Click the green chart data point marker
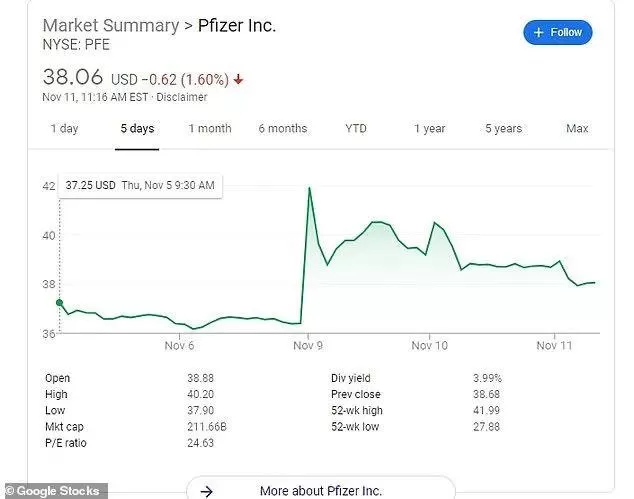The image size is (634, 499). (x=59, y=302)
